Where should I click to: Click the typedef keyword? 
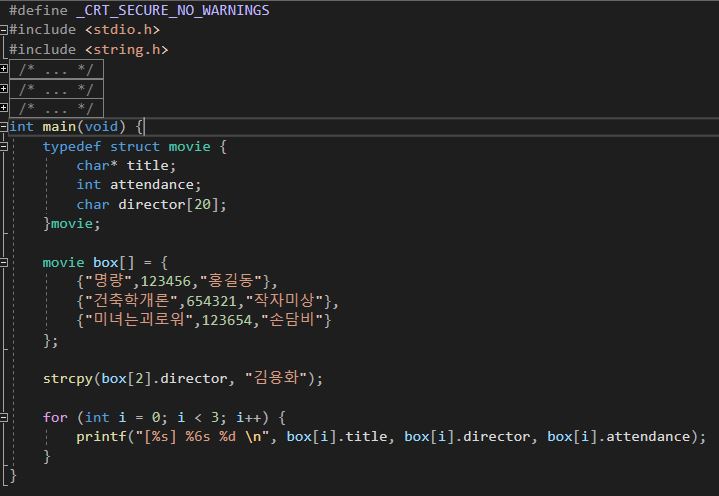[x=72, y=146]
